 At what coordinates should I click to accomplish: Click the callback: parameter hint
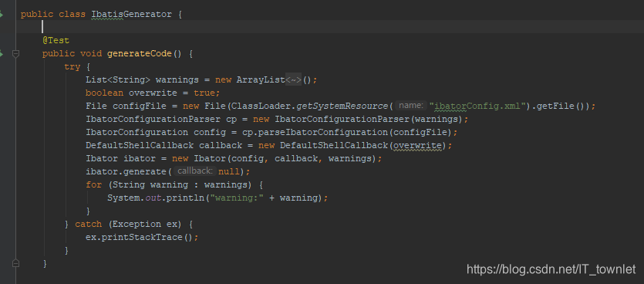pyautogui.click(x=194, y=171)
